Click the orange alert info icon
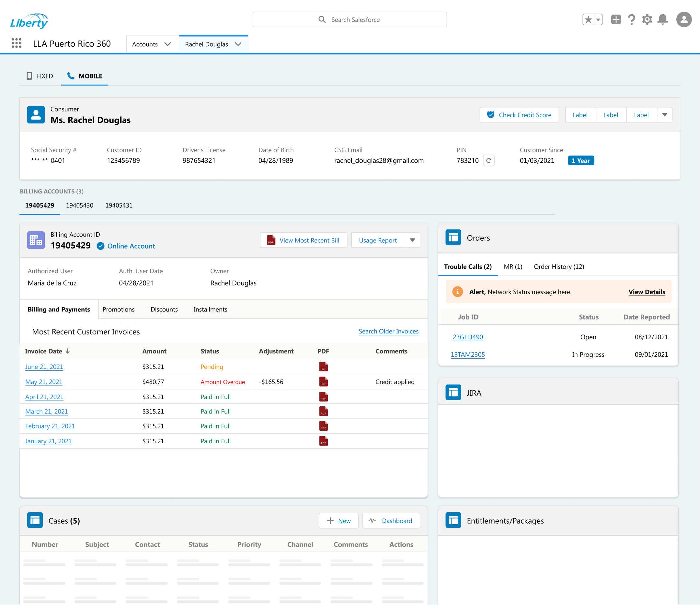Screen dimensions: 700x605 (457, 292)
